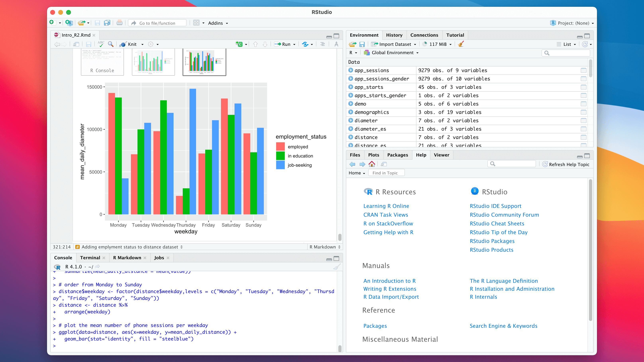Click the Save Workspace icon in Environment pane
The image size is (644, 362).
point(362,44)
